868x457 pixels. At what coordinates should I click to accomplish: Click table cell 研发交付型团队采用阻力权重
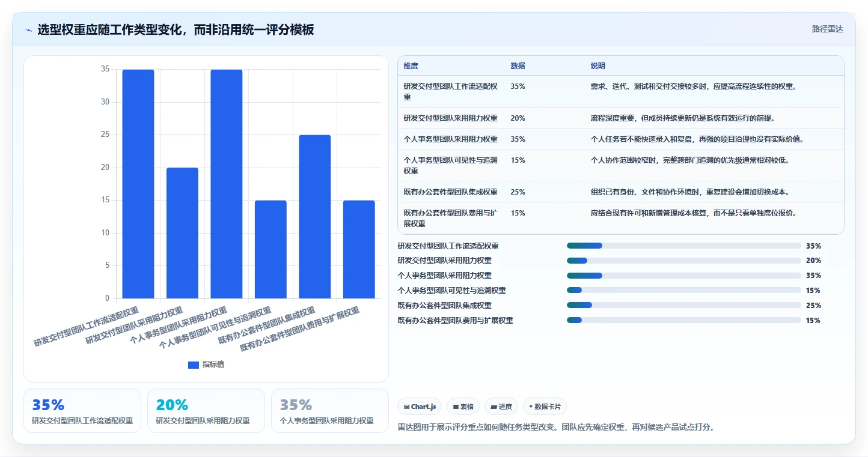coord(451,118)
